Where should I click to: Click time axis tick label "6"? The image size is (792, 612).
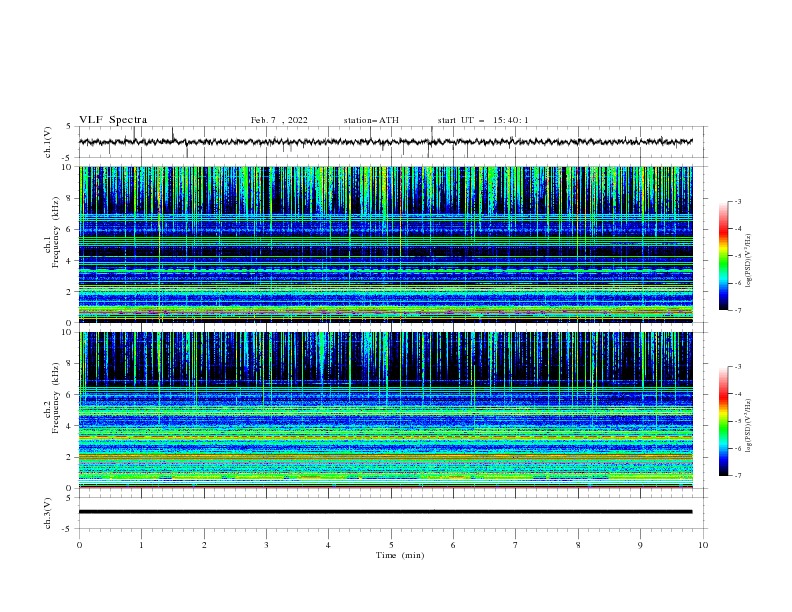click(x=453, y=545)
